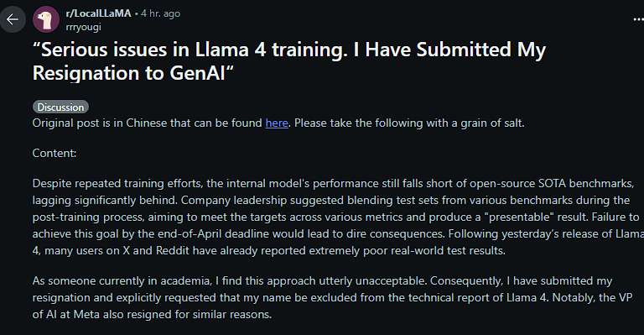The width and height of the screenshot is (644, 335).
Task: Click 'Resignation to GenAI' in the title
Action: [128, 73]
